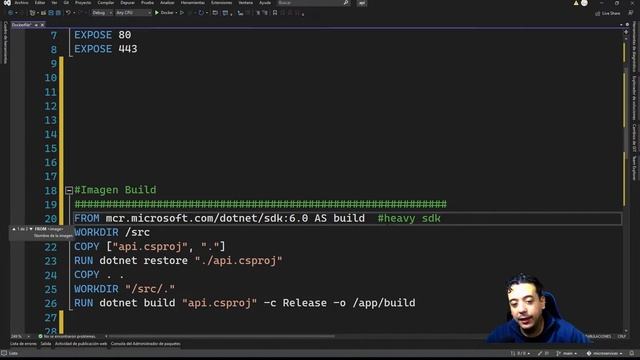Close the Dockerfile editor tab

click(42, 25)
